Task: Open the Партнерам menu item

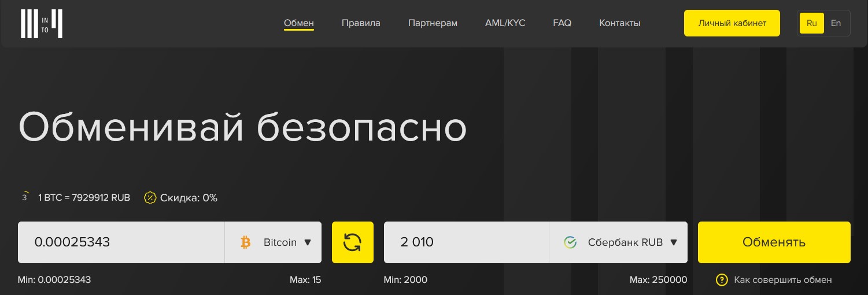Action: (x=433, y=23)
